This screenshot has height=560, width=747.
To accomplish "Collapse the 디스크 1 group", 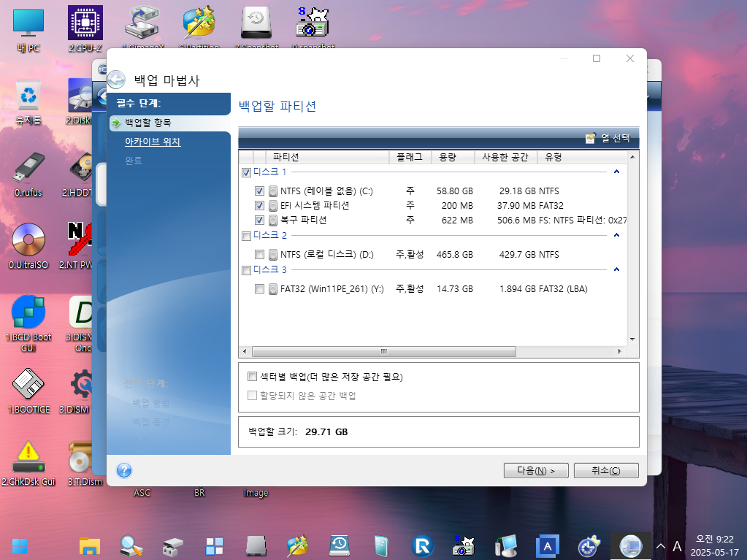I will coord(616,172).
